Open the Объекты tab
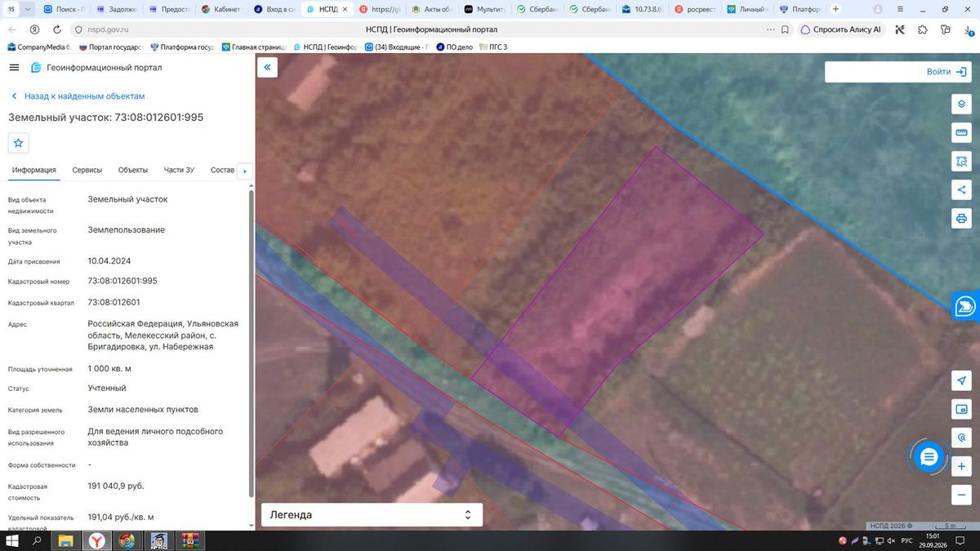The height and width of the screenshot is (551, 980). pyautogui.click(x=133, y=170)
